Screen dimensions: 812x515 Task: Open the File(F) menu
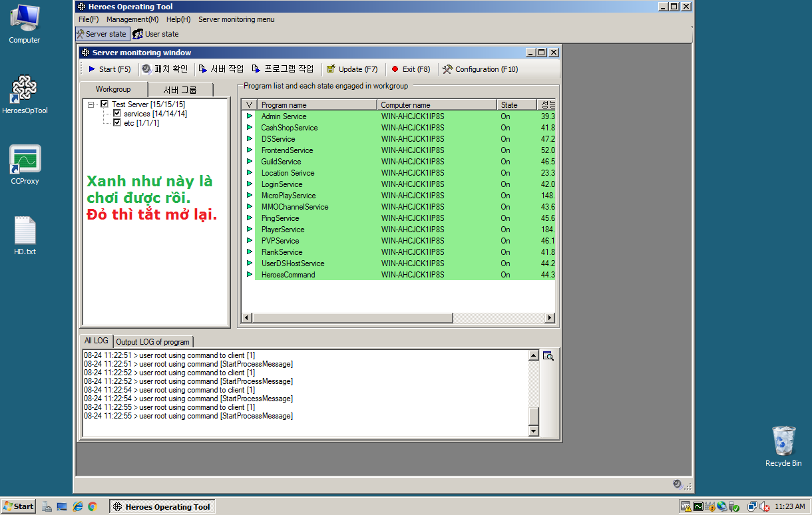[x=89, y=19]
